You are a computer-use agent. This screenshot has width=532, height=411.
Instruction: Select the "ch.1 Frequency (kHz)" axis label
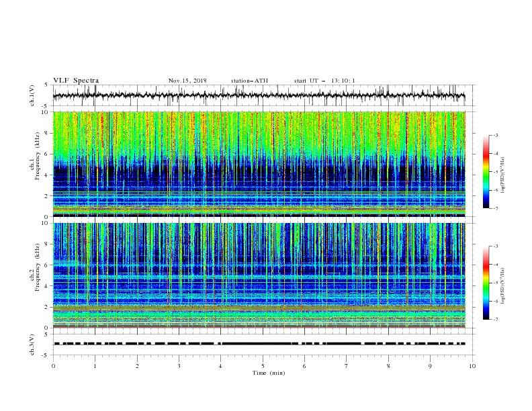[x=36, y=156]
